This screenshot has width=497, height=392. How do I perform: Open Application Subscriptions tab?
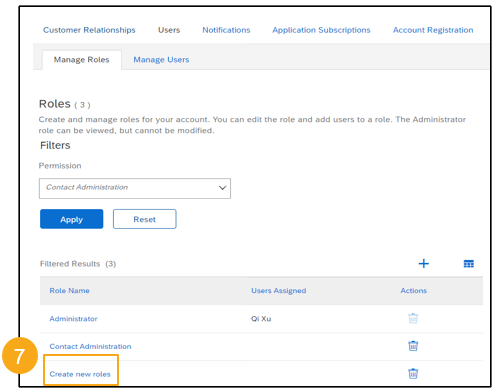click(321, 30)
